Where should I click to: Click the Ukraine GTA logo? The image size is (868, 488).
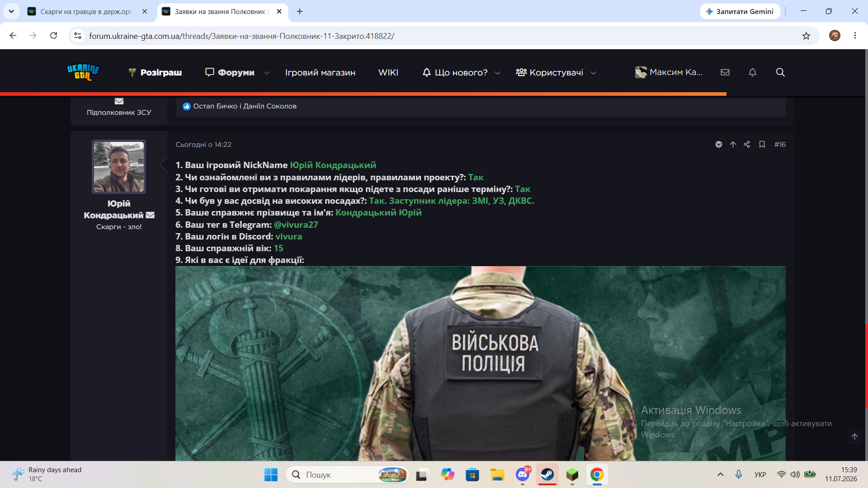coord(83,72)
